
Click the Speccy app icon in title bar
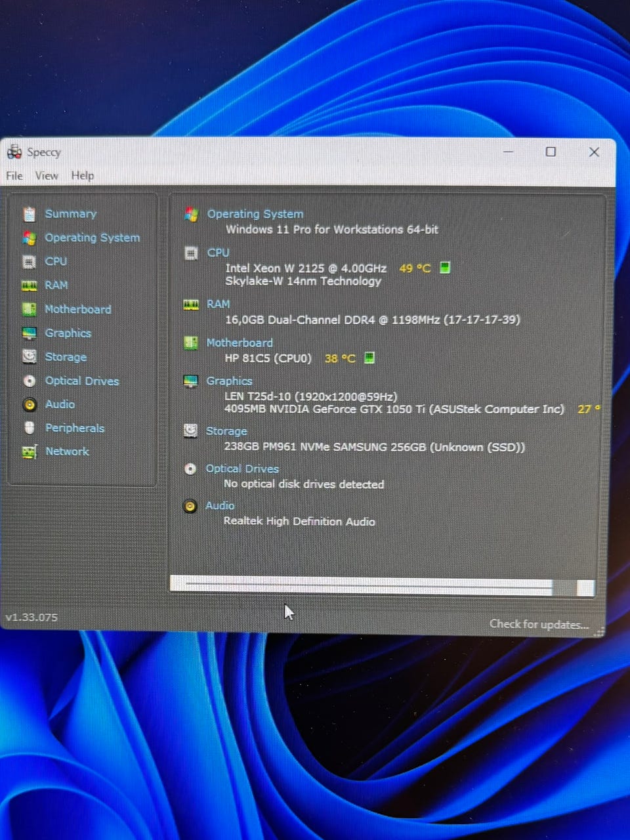14,152
